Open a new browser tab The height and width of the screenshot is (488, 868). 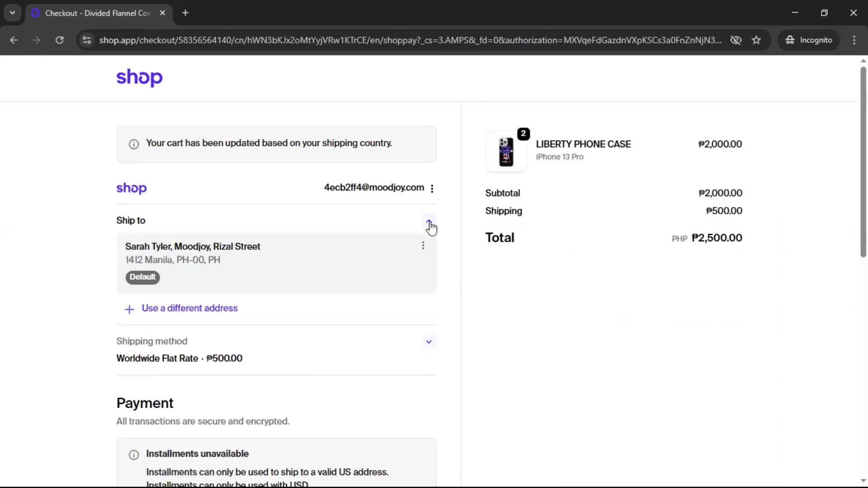pyautogui.click(x=185, y=13)
